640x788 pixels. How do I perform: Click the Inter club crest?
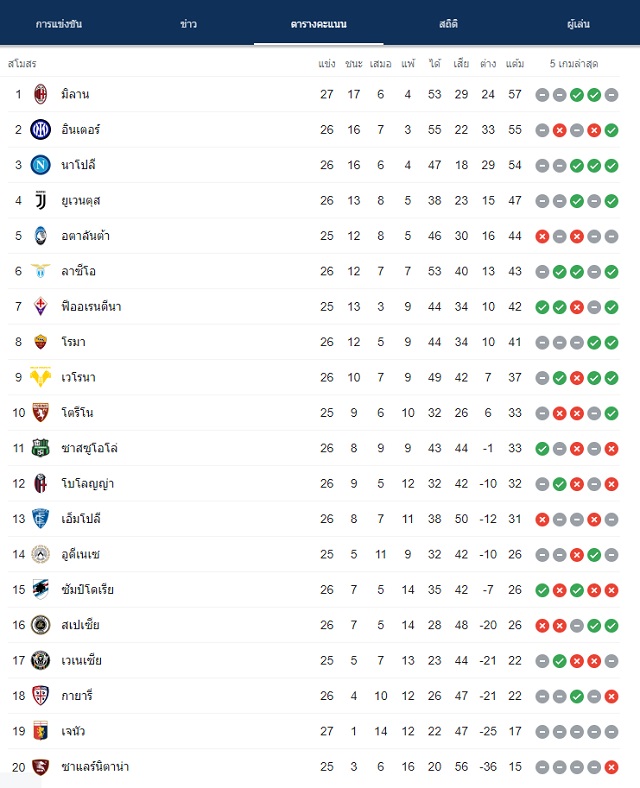(x=41, y=130)
